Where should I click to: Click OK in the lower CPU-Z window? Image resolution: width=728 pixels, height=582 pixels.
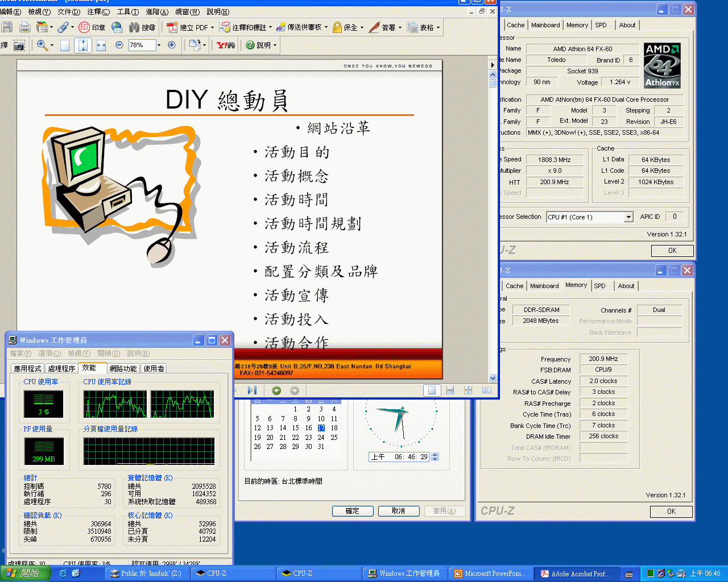point(671,512)
